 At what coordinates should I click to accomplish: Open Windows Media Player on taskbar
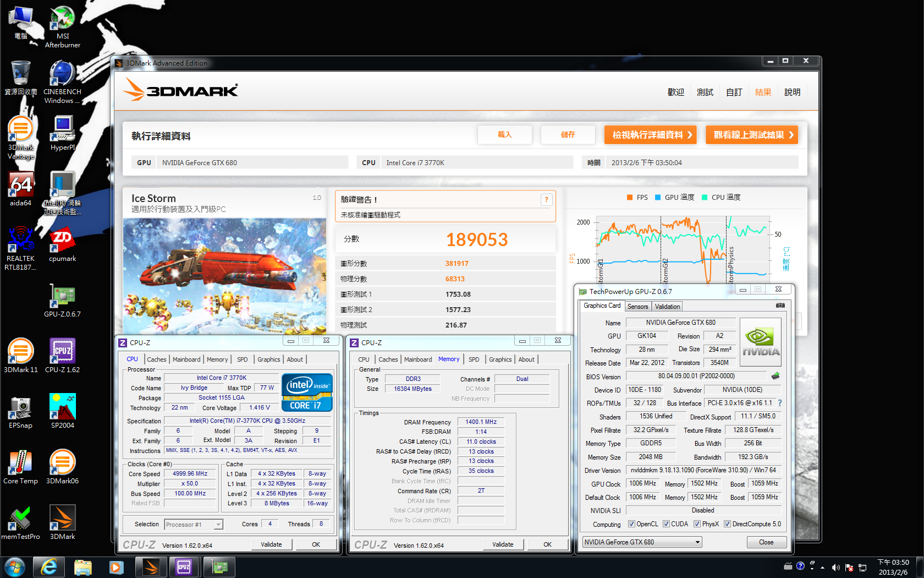coord(116,567)
